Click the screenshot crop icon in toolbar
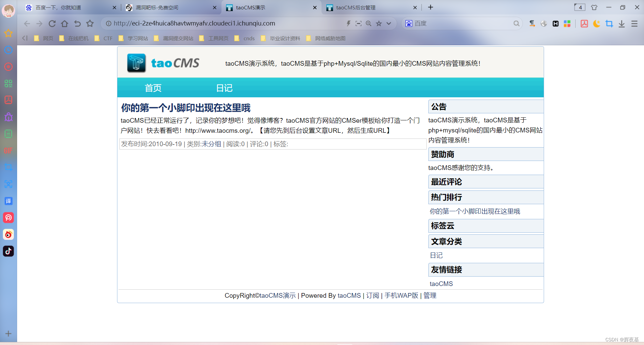Viewport: 644px width, 345px height. [x=609, y=23]
